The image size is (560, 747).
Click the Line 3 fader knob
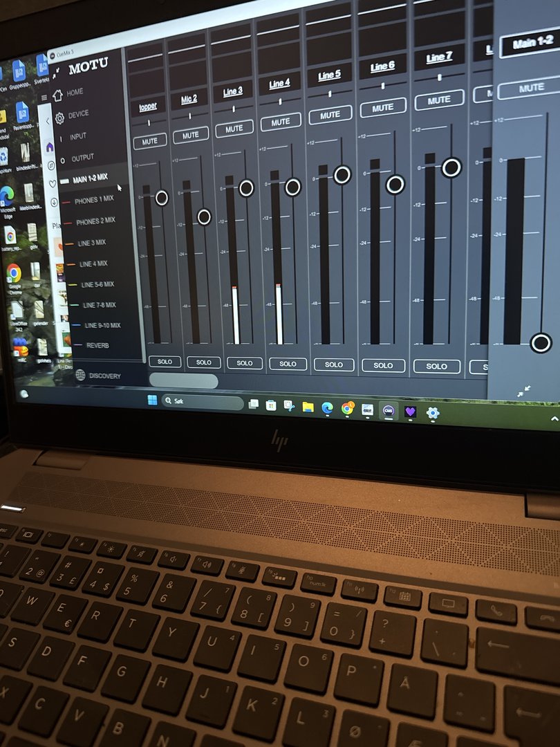click(246, 188)
